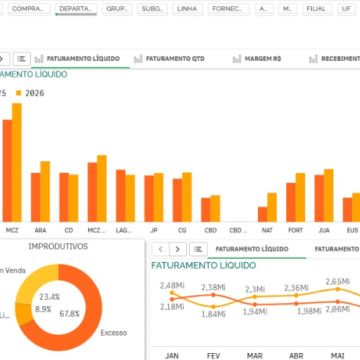Click the CBD axis label
This screenshot has width=360, height=360.
click(210, 230)
